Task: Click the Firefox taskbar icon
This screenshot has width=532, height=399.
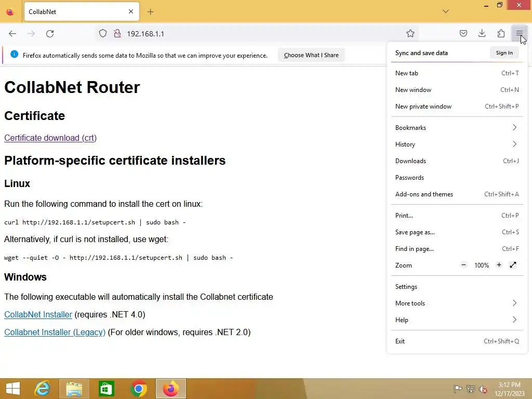Action: tap(170, 389)
